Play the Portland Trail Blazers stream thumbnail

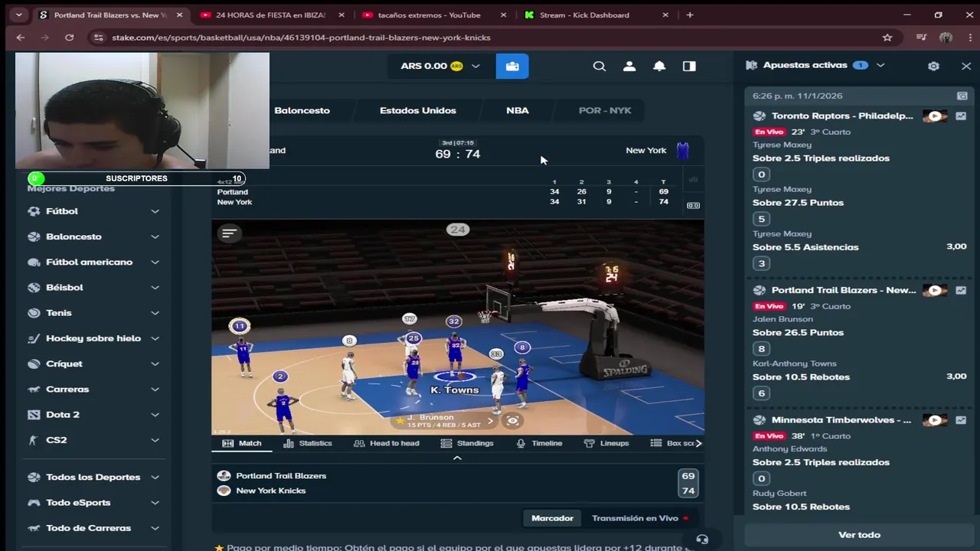(x=935, y=291)
